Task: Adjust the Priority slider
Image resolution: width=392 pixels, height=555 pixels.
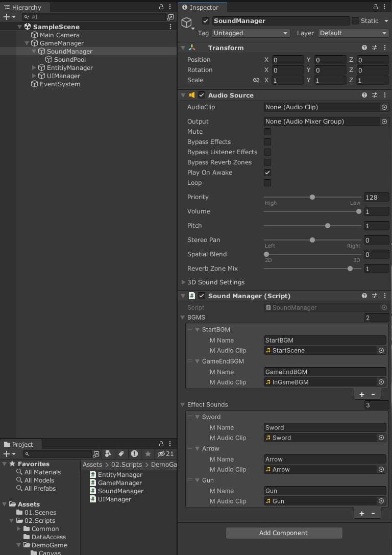Action: (312, 197)
